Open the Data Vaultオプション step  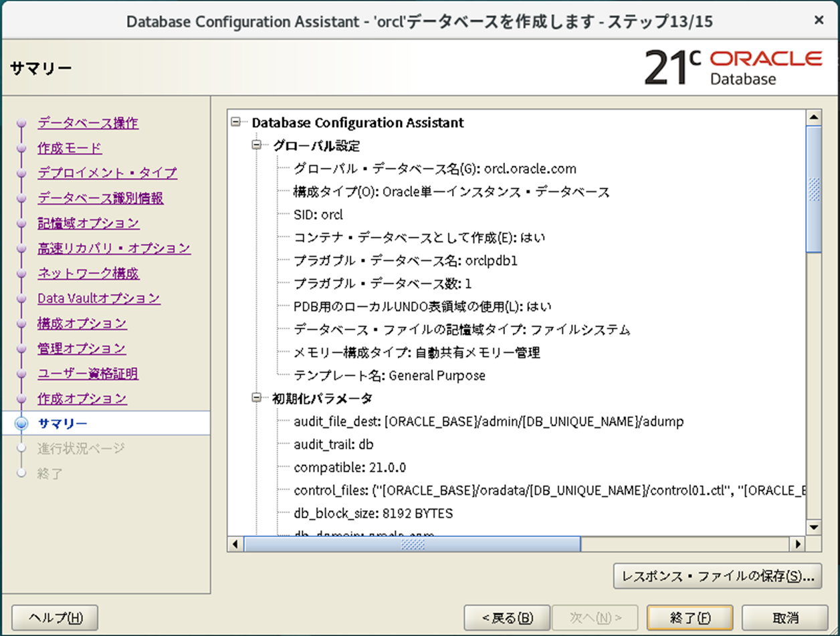pos(99,298)
